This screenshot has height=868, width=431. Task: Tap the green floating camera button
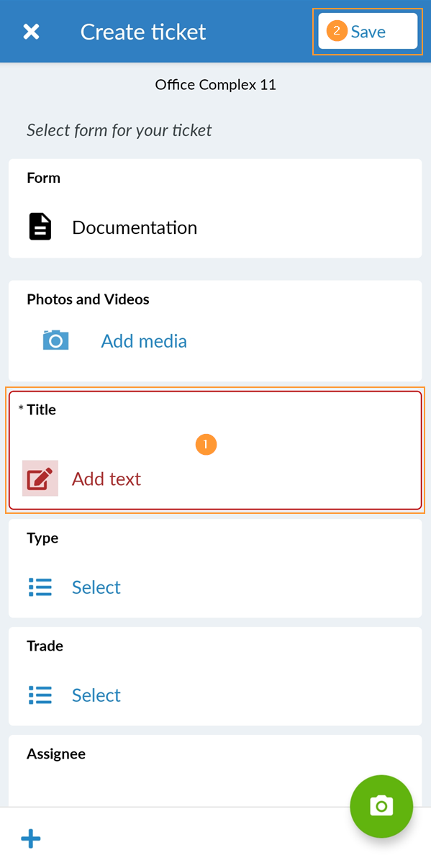[x=381, y=806]
